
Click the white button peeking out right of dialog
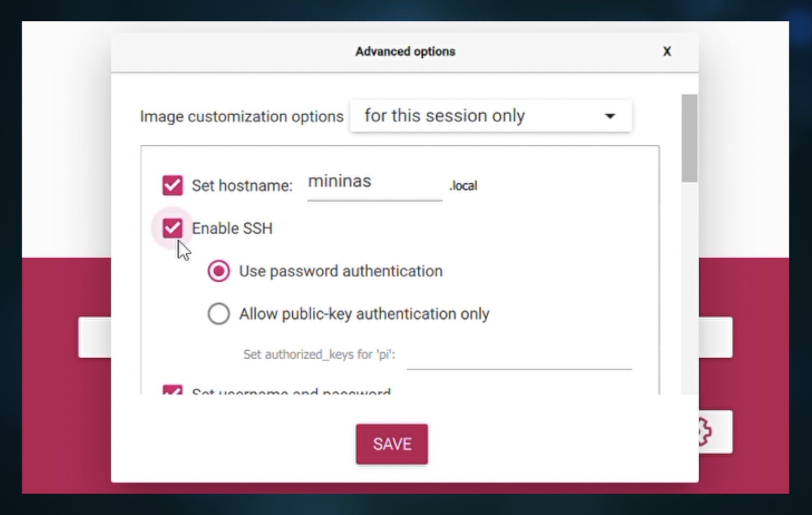click(x=715, y=338)
